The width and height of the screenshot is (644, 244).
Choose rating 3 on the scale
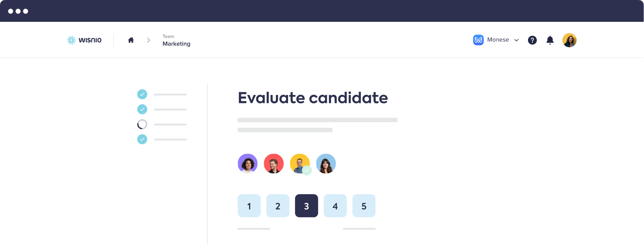pyautogui.click(x=306, y=206)
